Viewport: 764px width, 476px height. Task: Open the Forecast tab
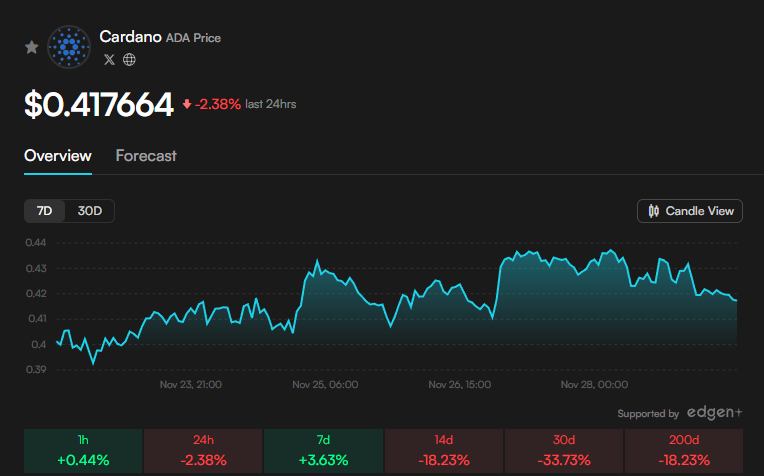(x=146, y=156)
